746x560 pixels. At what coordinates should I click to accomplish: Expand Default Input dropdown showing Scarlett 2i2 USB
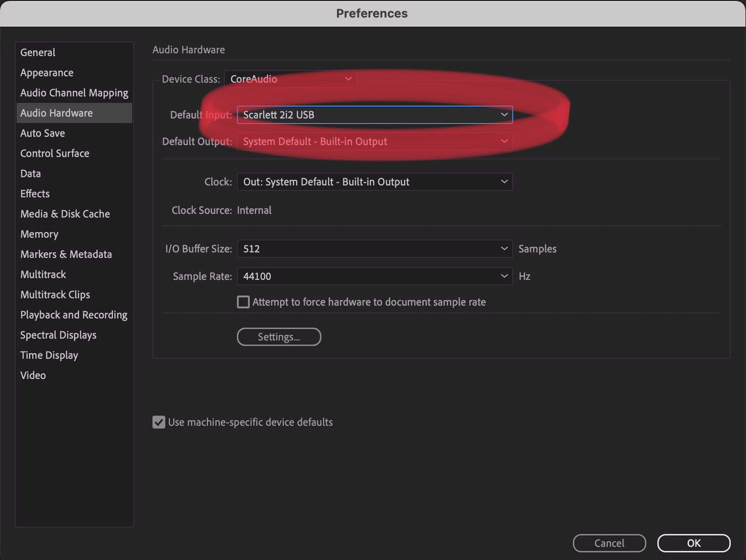(x=375, y=115)
